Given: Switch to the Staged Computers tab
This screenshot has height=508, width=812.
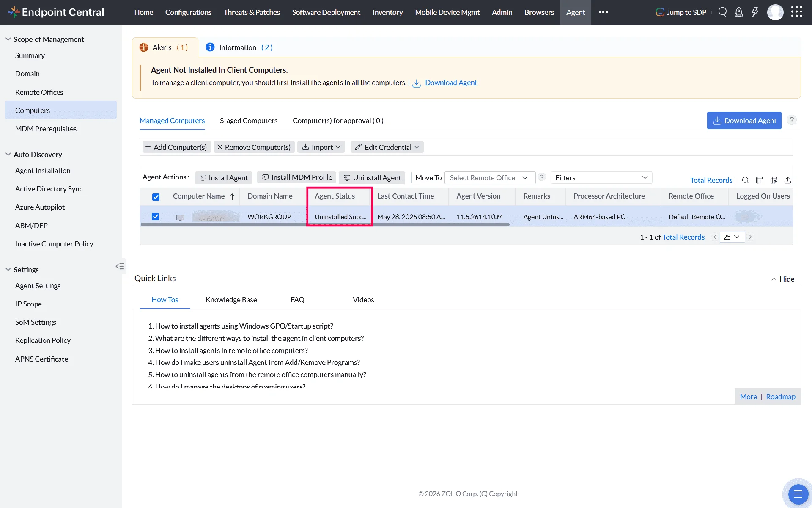Looking at the screenshot, I should tap(249, 121).
